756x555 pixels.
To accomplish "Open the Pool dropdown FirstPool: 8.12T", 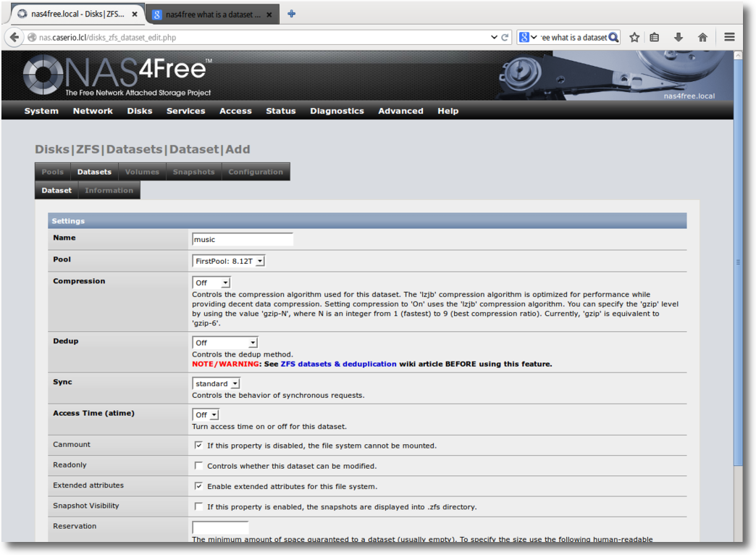I will coord(229,261).
